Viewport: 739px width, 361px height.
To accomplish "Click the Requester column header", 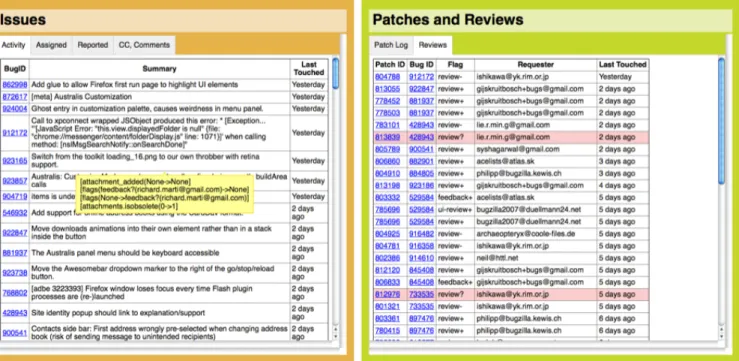I will (x=535, y=65).
